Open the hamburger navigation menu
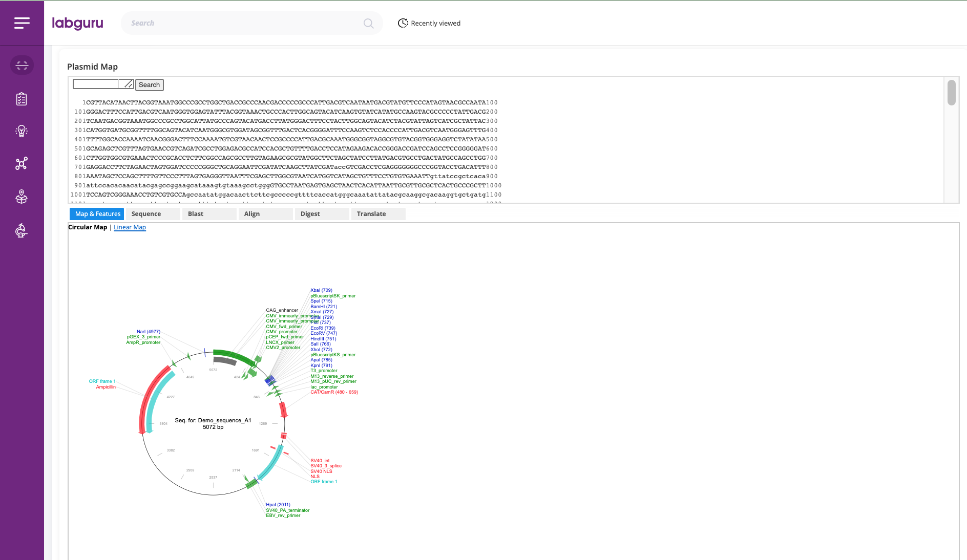The height and width of the screenshot is (560, 967). click(22, 23)
